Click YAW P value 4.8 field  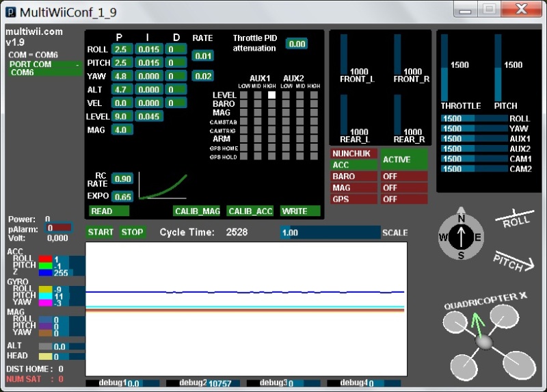122,76
